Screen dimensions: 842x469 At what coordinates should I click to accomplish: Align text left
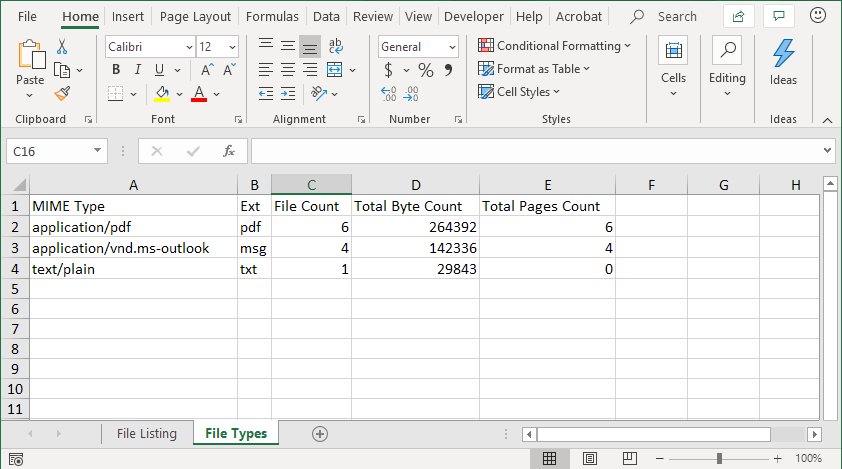tap(266, 70)
